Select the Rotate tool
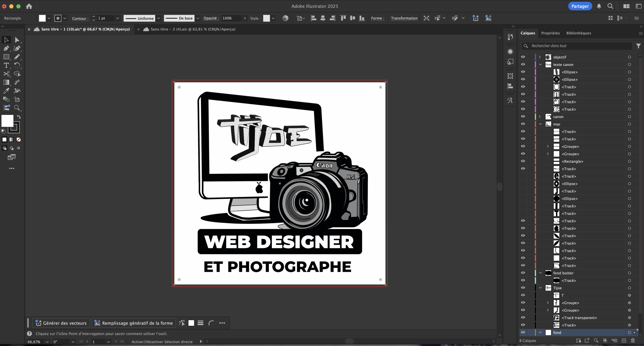The image size is (644, 346). pos(17,65)
